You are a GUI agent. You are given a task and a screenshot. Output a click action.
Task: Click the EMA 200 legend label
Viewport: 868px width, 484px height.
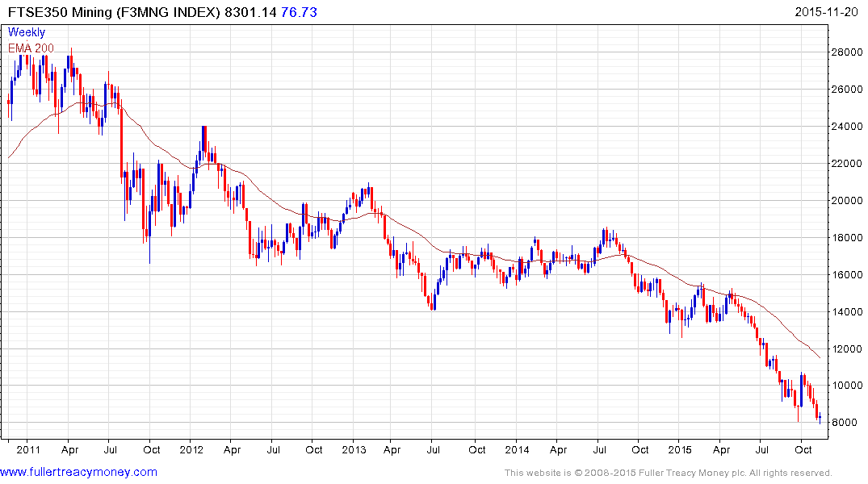pyautogui.click(x=31, y=48)
